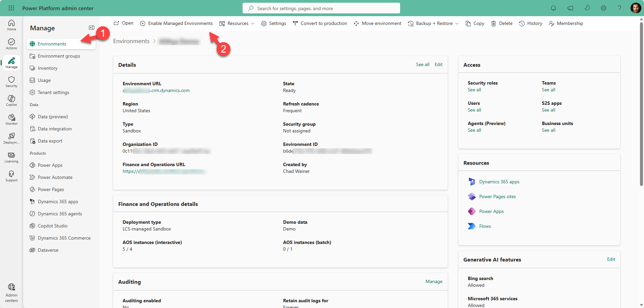This screenshot has width=644, height=308.
Task: Click the Manage rail icon
Action: point(11,63)
